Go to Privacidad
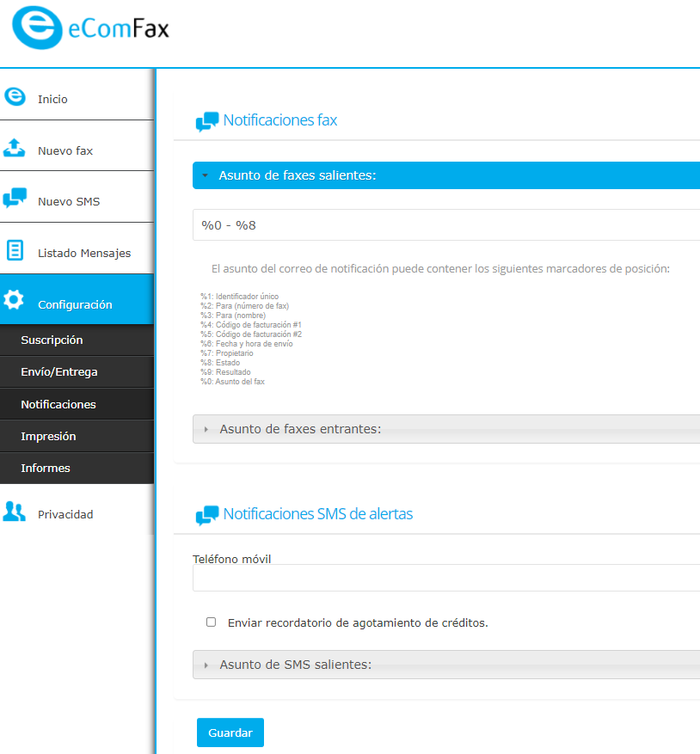Viewport: 700px width, 754px height. point(77,510)
